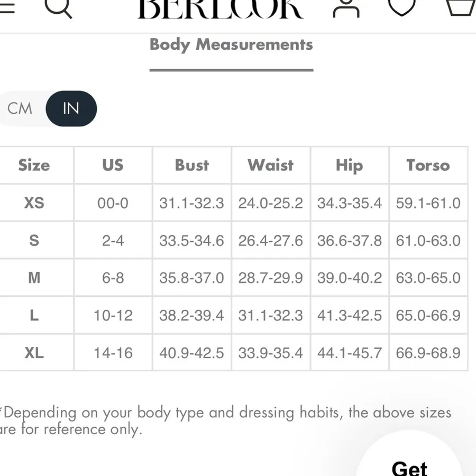The image size is (476, 476).
Task: Click the US column header
Action: click(113, 165)
